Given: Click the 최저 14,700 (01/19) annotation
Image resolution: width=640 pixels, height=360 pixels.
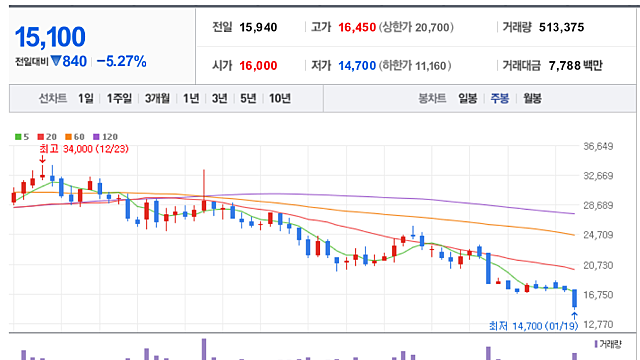Looking at the screenshot, I should (x=533, y=326).
